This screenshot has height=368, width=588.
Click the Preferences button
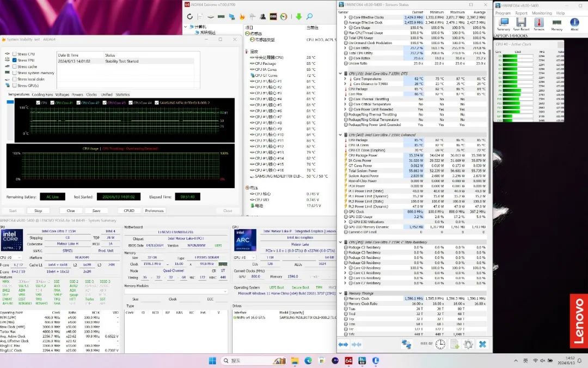click(154, 210)
